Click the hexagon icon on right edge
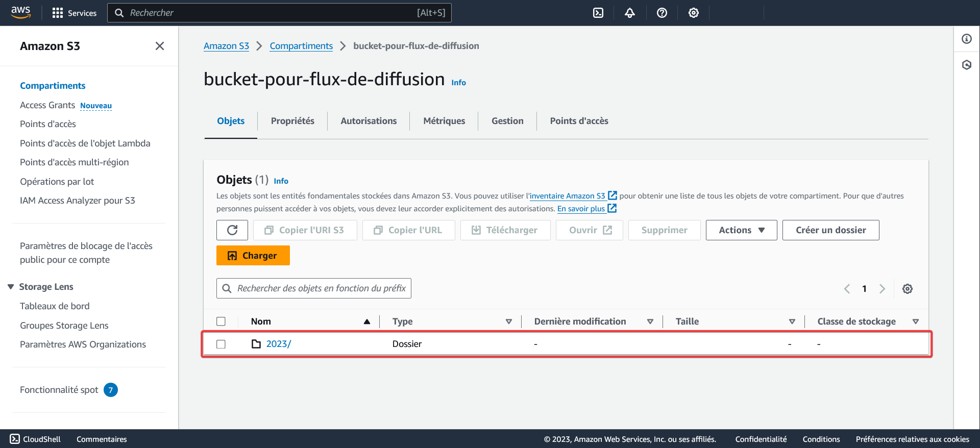980x448 pixels. 967,65
